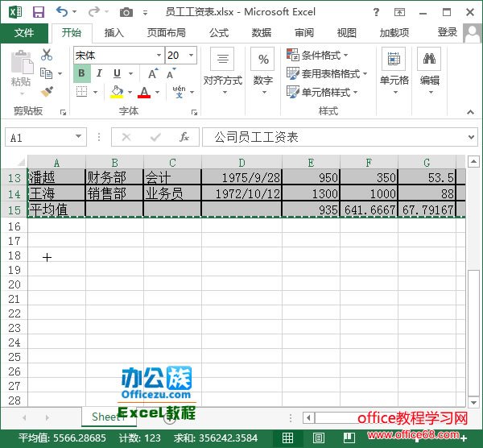This screenshot has width=483, height=448.
Task: Open 单元格样式 cell styles menu
Action: pyautogui.click(x=322, y=92)
